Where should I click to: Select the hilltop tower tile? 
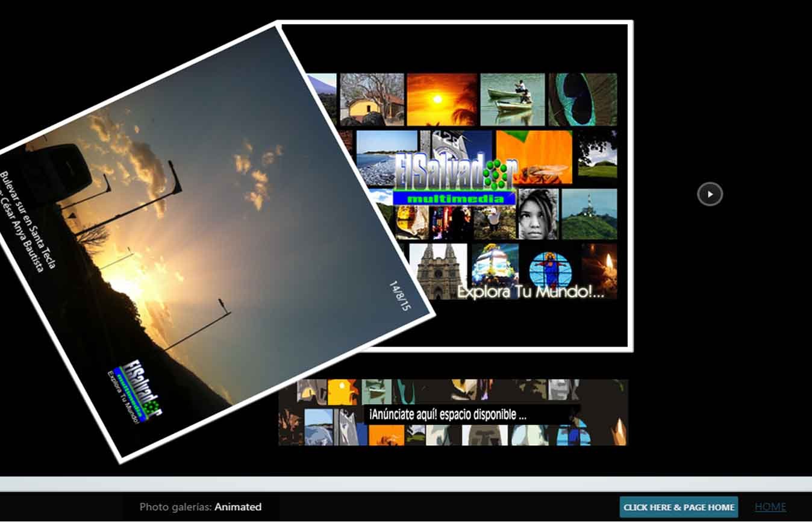point(589,214)
